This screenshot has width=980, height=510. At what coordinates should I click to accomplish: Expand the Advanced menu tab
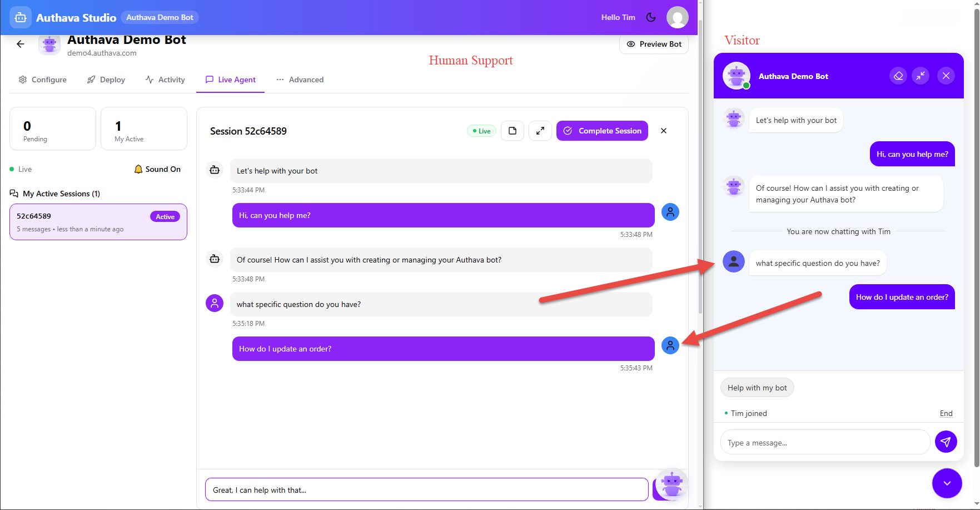click(x=300, y=80)
